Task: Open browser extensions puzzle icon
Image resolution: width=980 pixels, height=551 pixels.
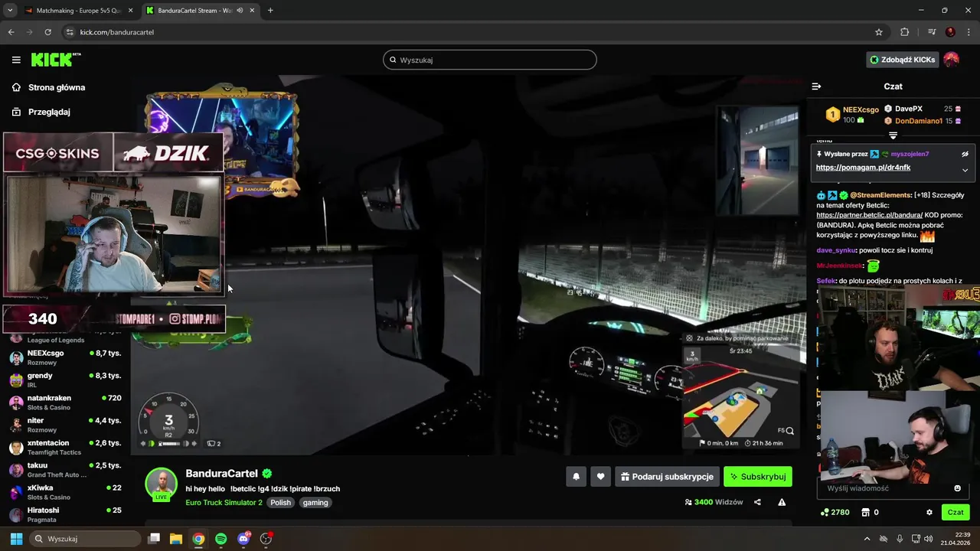Action: click(904, 32)
